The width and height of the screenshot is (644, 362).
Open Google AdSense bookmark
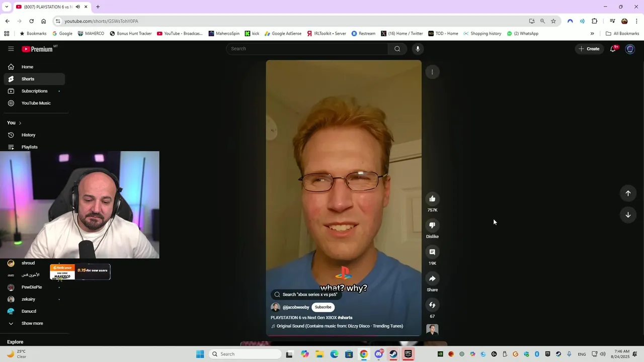(283, 34)
